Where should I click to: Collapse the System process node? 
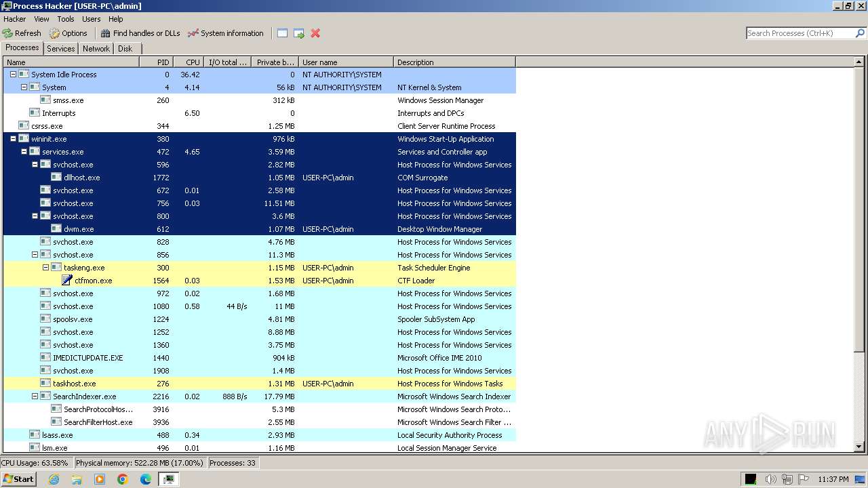point(24,87)
